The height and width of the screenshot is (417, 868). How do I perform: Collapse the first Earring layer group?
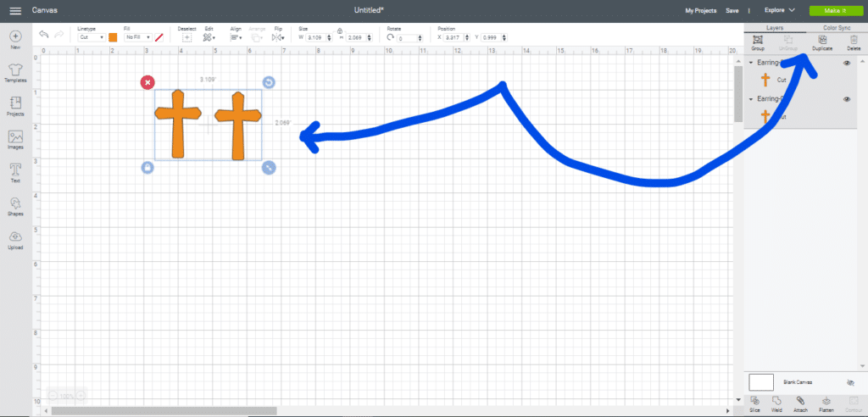click(x=751, y=64)
